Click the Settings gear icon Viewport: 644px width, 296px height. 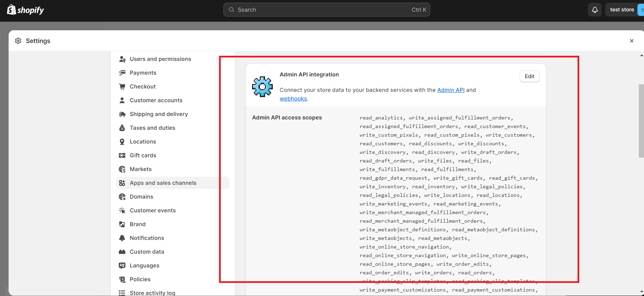(x=18, y=41)
